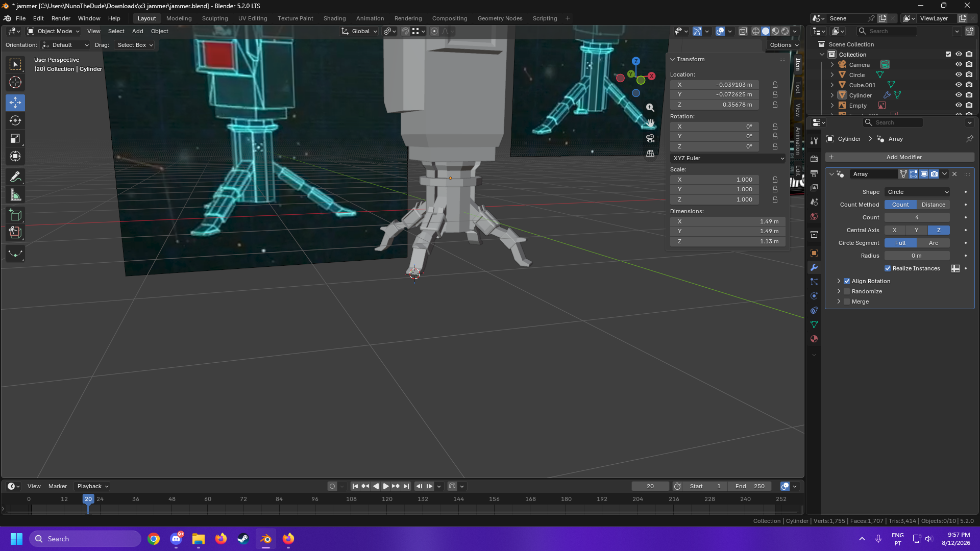Switch to the Geometry Nodes workspace tab
The height and width of the screenshot is (551, 980).
[x=500, y=18]
